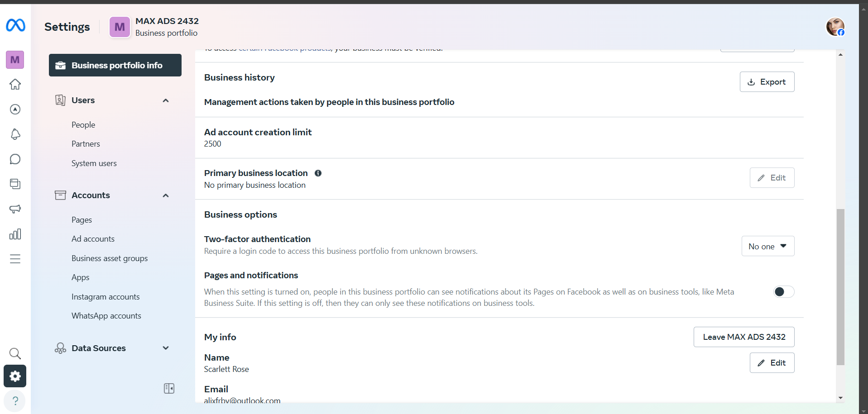The width and height of the screenshot is (868, 414).
Task: Edit My info name details
Action: (772, 363)
